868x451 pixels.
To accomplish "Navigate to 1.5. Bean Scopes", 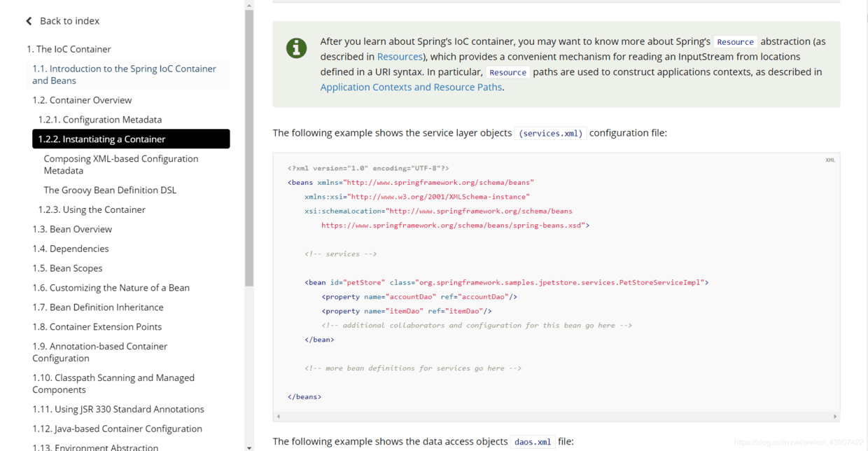I will click(x=67, y=269).
